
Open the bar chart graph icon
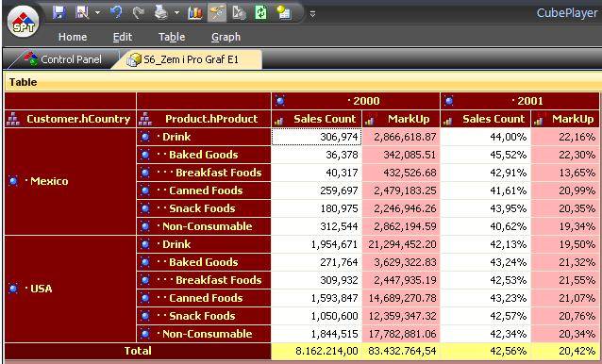[195, 13]
